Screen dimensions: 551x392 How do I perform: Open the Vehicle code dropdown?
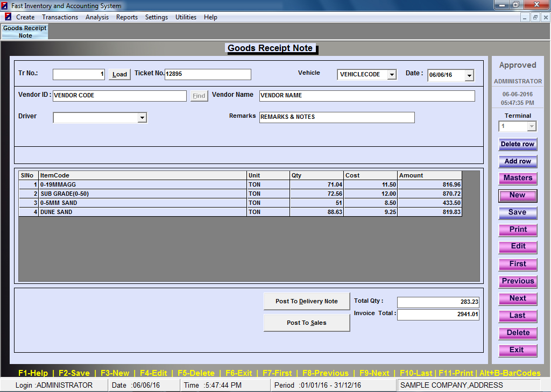[x=392, y=75]
